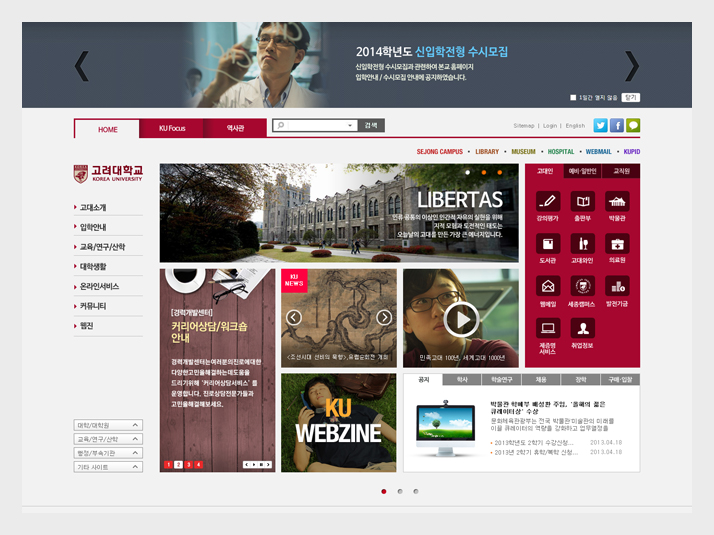714x535 pixels.
Task: Close the top banner with 닫기
Action: (x=631, y=97)
